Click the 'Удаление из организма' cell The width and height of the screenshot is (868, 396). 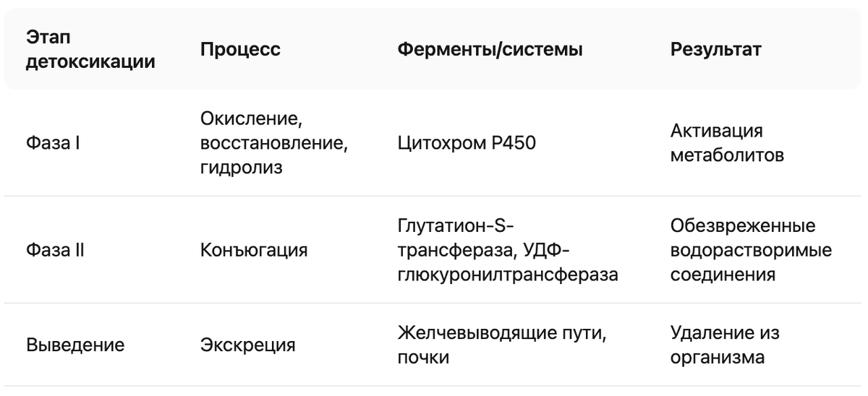[726, 345]
